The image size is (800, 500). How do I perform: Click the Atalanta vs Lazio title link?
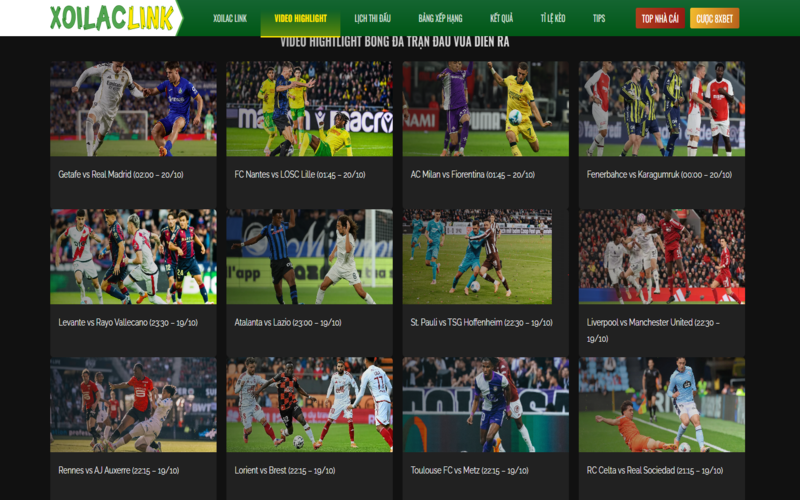(288, 323)
